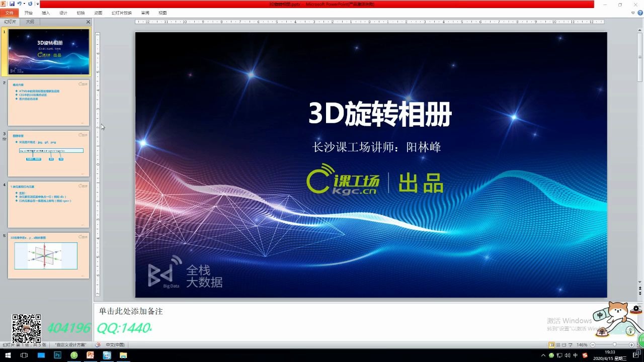
Task: Click the slide count status text
Action: point(25,345)
